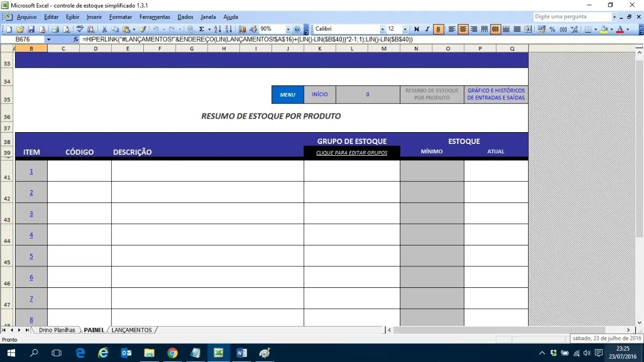644x362 pixels.
Task: Expand the paste options arrow
Action: 134,29
